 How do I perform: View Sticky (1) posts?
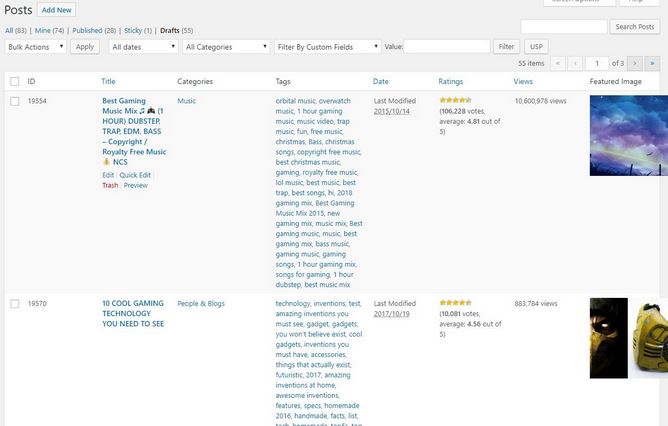[138, 31]
